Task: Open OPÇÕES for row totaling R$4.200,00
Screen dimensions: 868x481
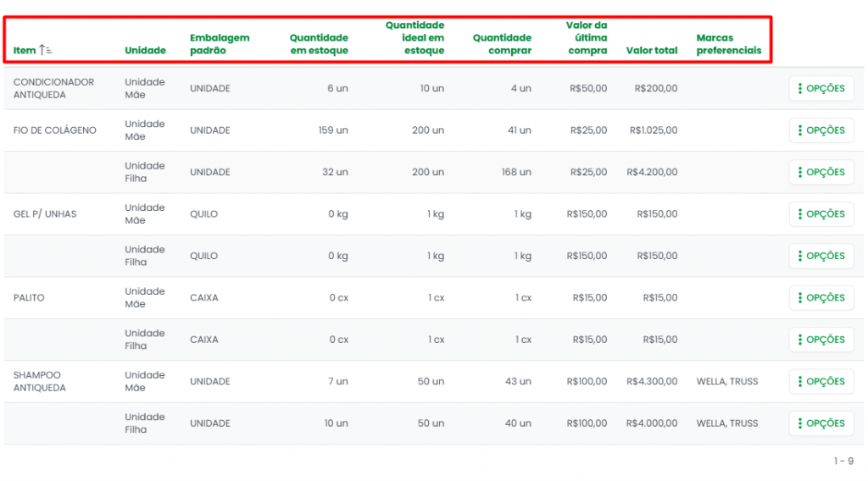Action: coord(821,173)
